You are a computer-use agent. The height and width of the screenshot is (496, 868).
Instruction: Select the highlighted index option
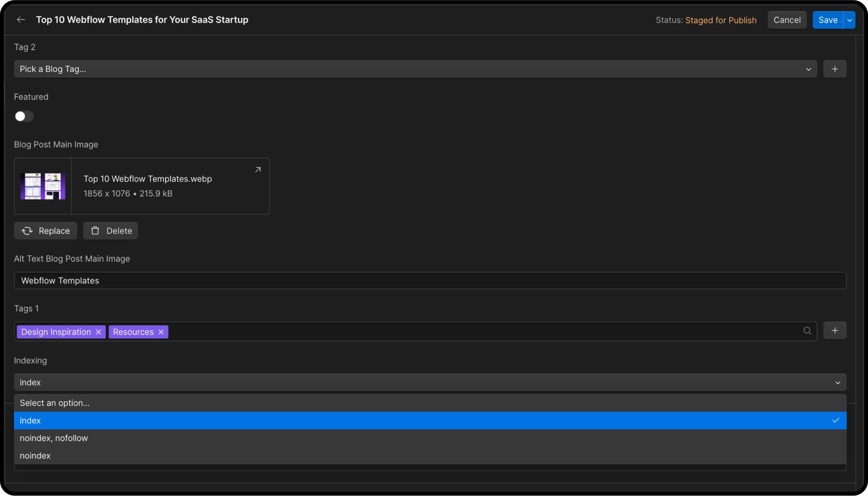430,420
